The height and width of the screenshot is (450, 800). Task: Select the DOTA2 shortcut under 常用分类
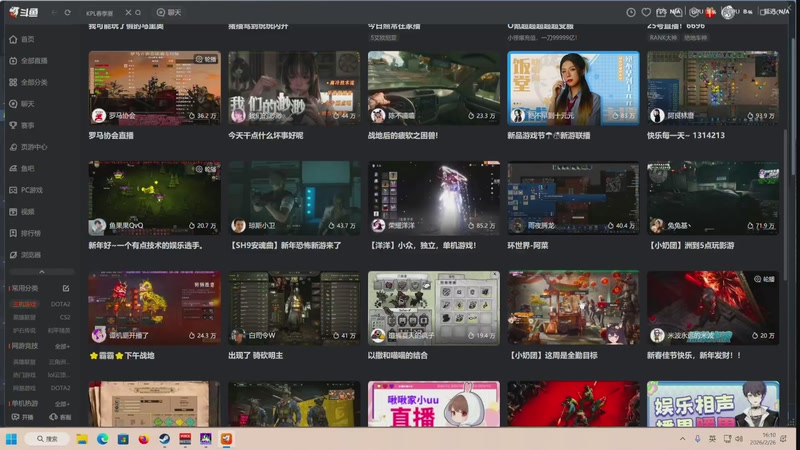pos(60,304)
